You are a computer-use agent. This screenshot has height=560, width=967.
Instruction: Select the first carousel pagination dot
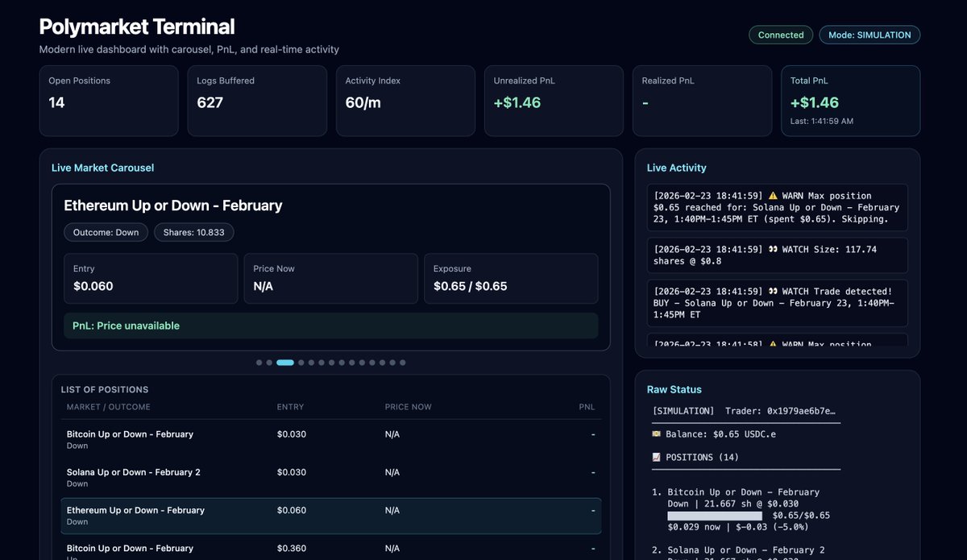[x=259, y=363]
